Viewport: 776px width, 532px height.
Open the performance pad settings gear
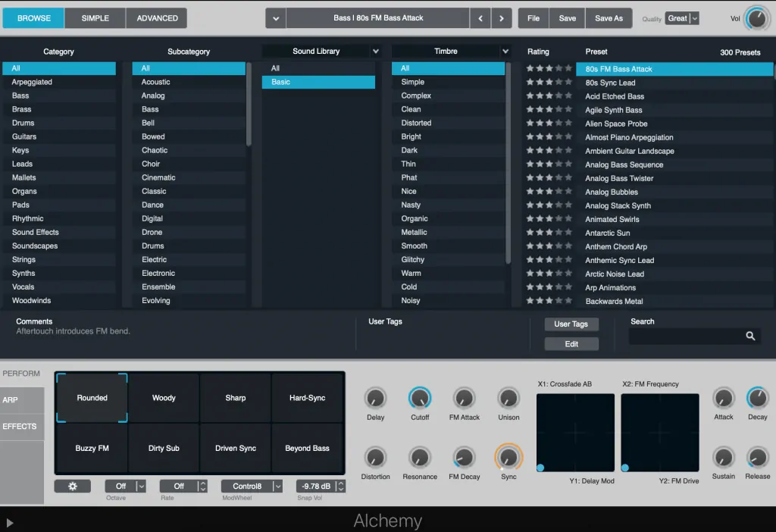(73, 486)
